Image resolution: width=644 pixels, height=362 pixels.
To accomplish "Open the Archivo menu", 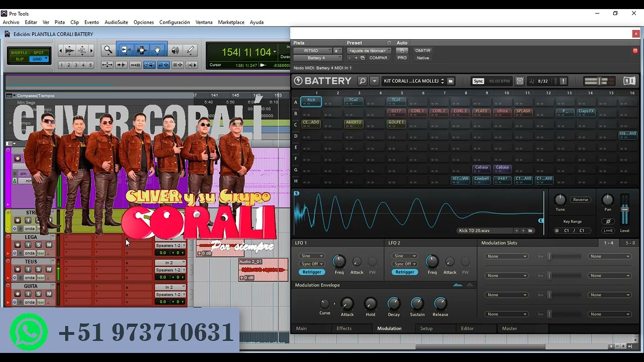I will click(11, 22).
